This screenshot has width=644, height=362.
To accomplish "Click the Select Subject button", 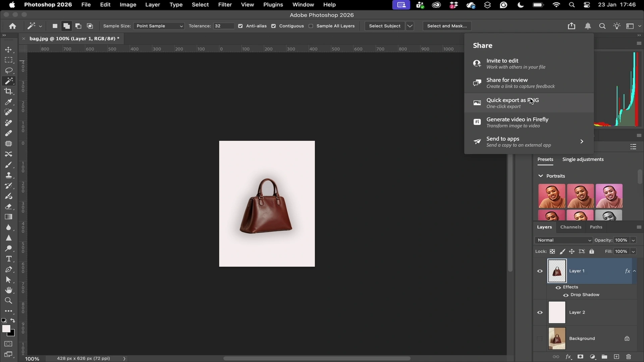I will [x=384, y=26].
